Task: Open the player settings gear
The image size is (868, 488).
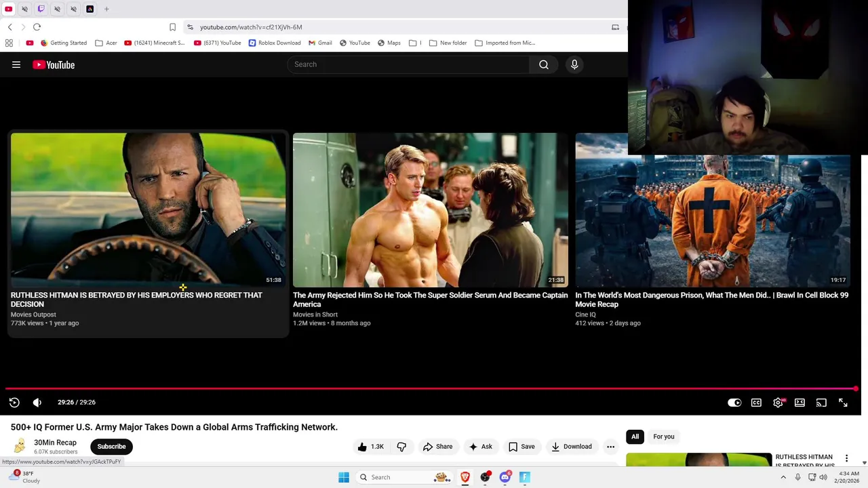Action: [x=778, y=403]
